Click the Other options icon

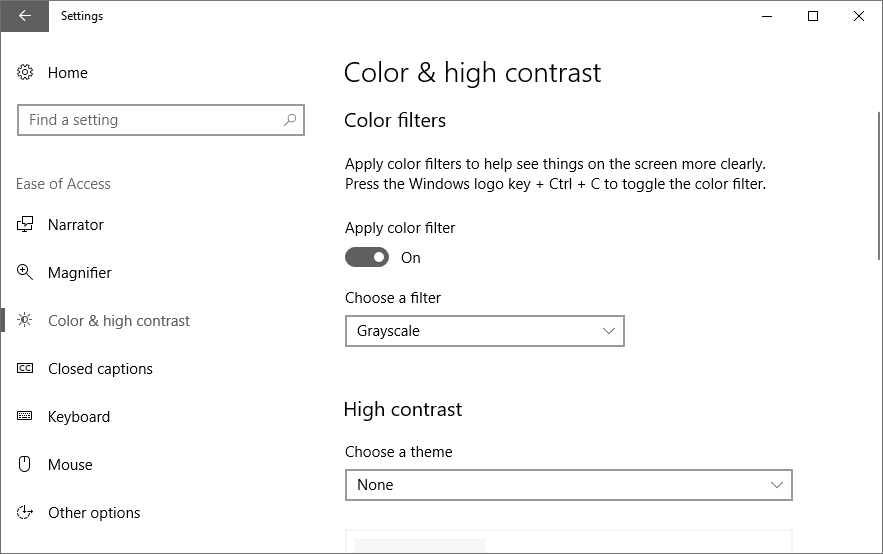click(26, 513)
